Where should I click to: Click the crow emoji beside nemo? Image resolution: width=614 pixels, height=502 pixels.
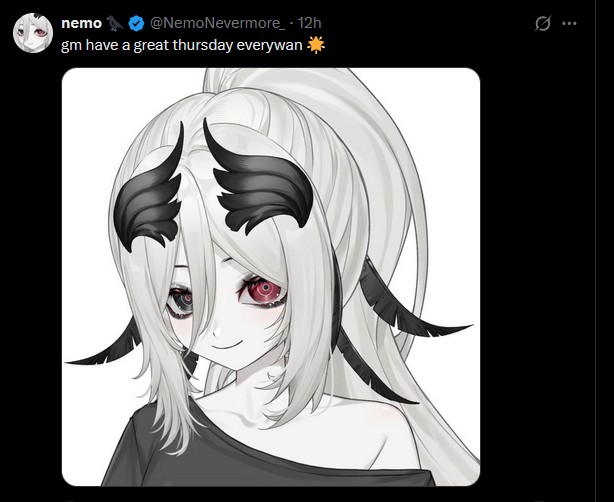tap(114, 23)
